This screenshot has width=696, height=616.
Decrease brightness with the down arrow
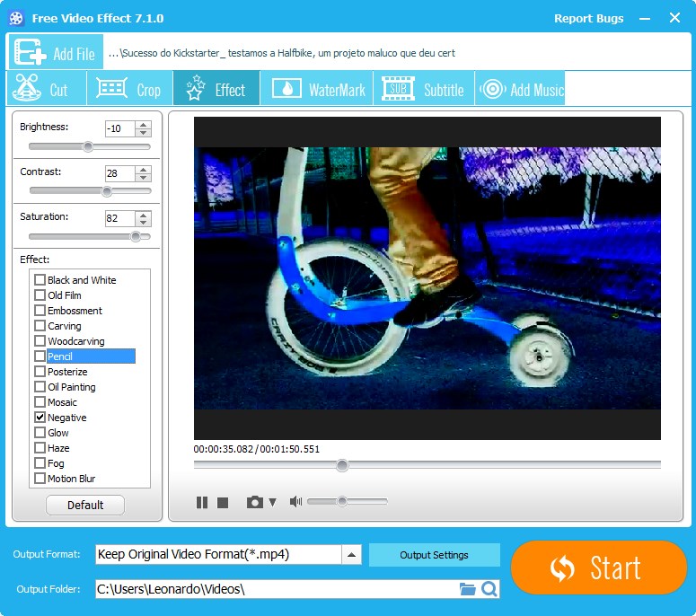[143, 133]
